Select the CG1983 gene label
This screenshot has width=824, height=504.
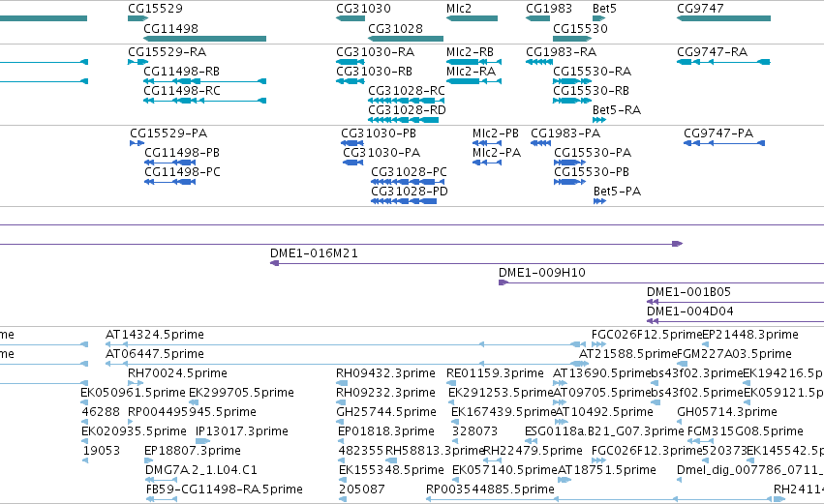(x=549, y=9)
